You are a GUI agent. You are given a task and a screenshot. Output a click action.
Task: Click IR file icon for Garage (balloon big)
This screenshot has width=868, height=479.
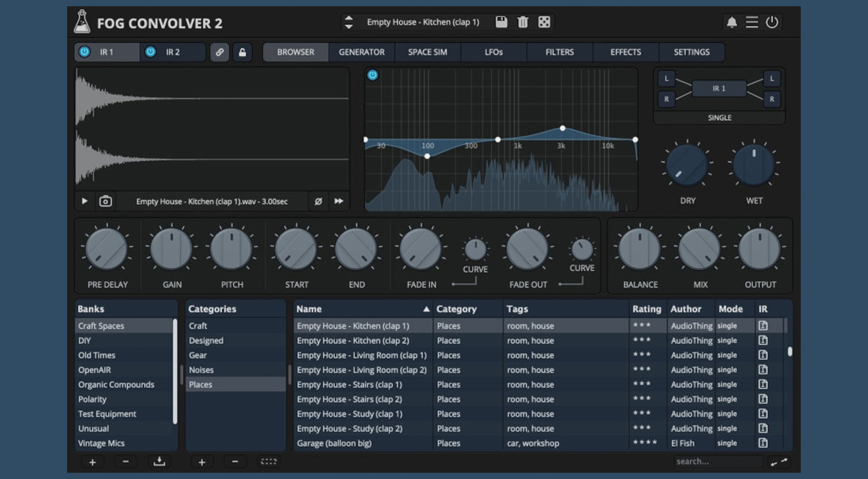[x=763, y=443]
